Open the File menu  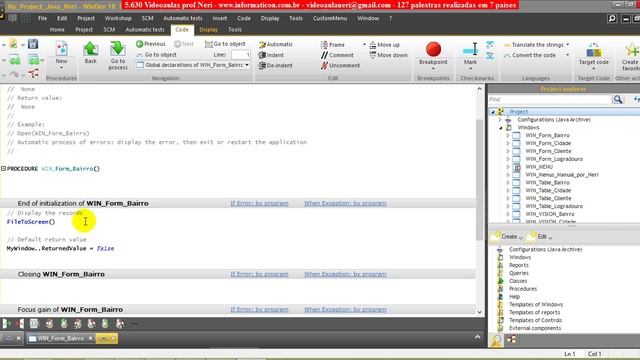(42, 18)
